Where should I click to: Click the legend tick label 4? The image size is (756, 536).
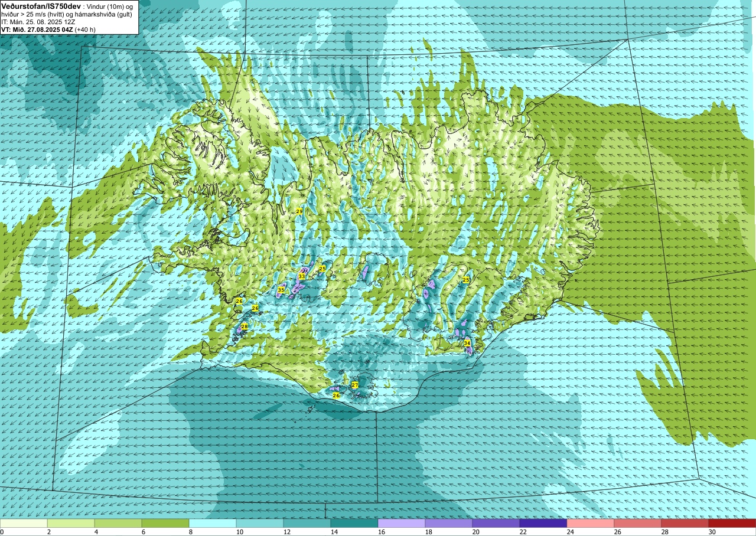pyautogui.click(x=97, y=532)
